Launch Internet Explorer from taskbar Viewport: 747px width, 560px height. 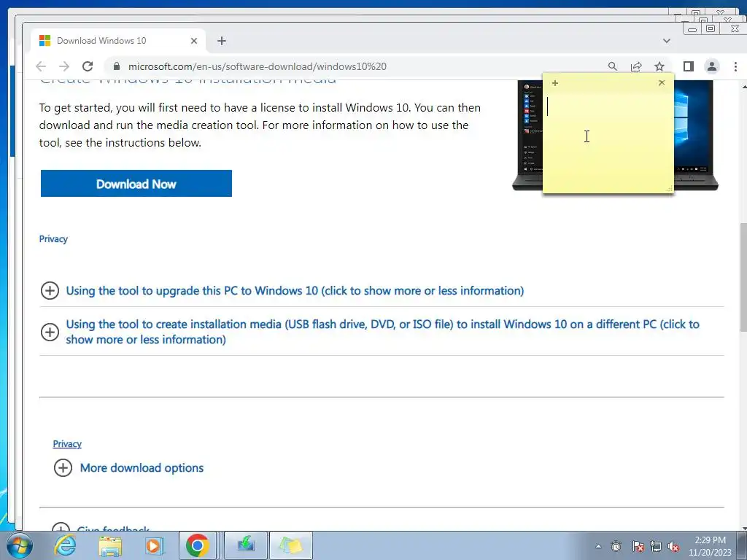pos(65,545)
